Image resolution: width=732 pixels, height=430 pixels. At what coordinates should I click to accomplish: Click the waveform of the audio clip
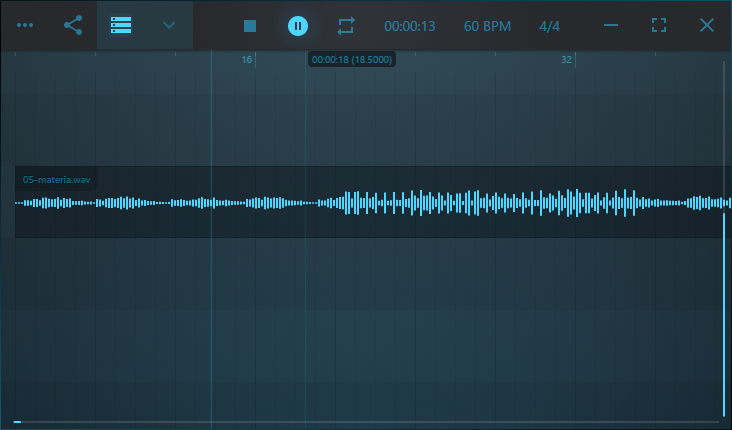(373, 203)
